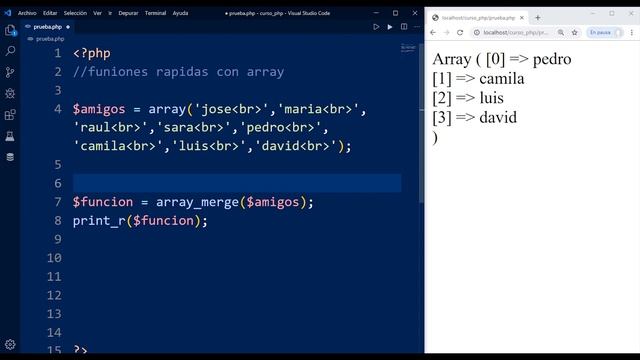
Task: Select the localhost Chrome browser tab
Action: point(478,18)
